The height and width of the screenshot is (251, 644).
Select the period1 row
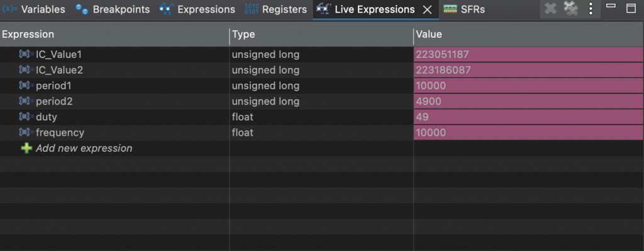(x=321, y=86)
